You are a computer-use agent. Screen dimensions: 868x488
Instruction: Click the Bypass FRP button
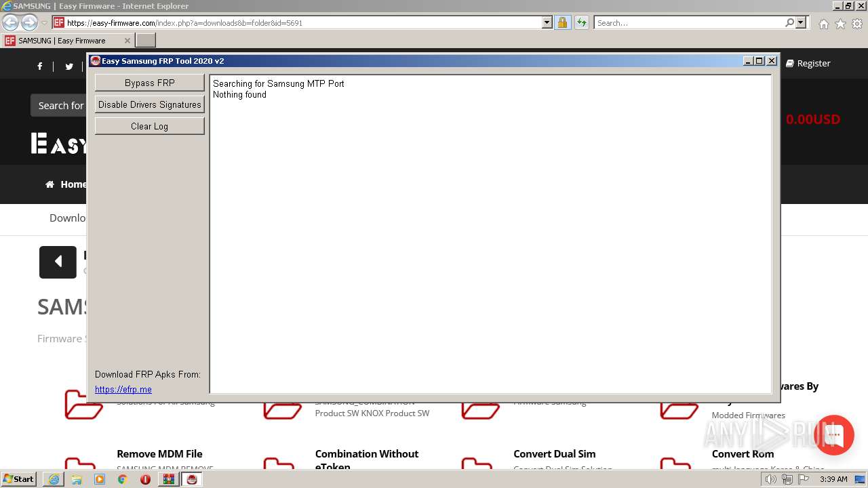click(150, 83)
